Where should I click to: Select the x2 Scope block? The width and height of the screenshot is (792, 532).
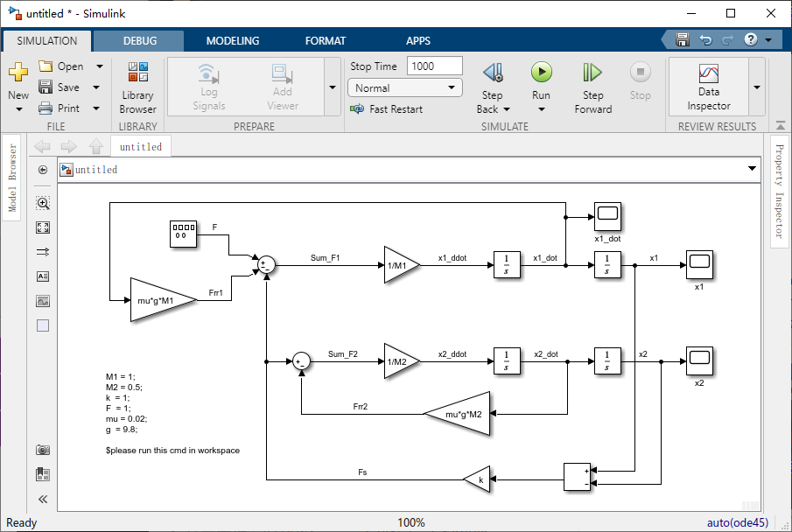click(699, 360)
